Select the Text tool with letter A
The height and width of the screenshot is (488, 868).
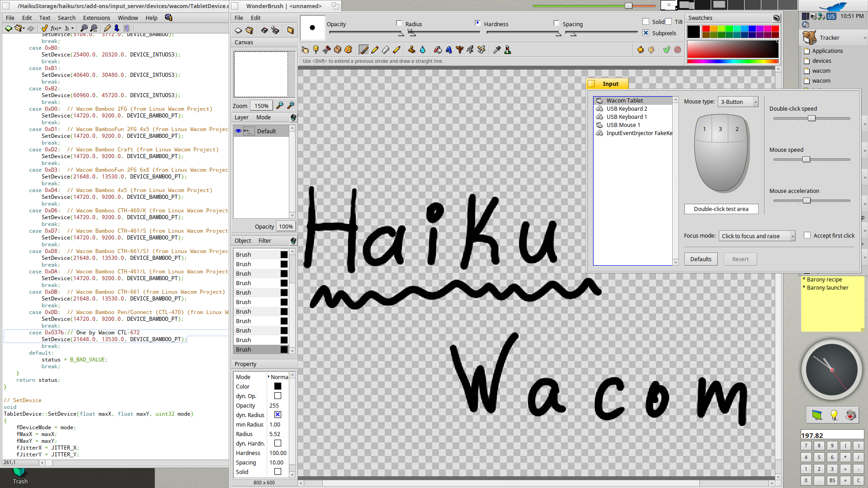pyautogui.click(x=448, y=50)
